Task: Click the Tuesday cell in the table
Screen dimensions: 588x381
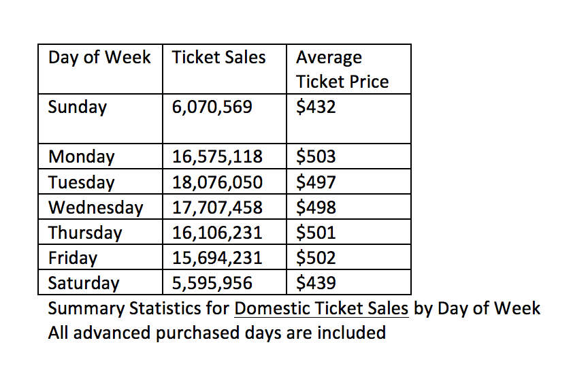Action: point(82,182)
